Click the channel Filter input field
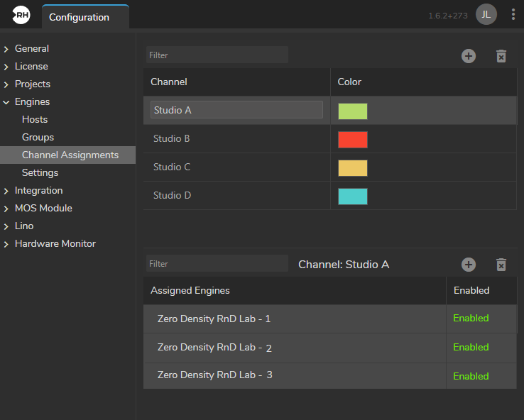The width and height of the screenshot is (524, 420). coord(217,55)
